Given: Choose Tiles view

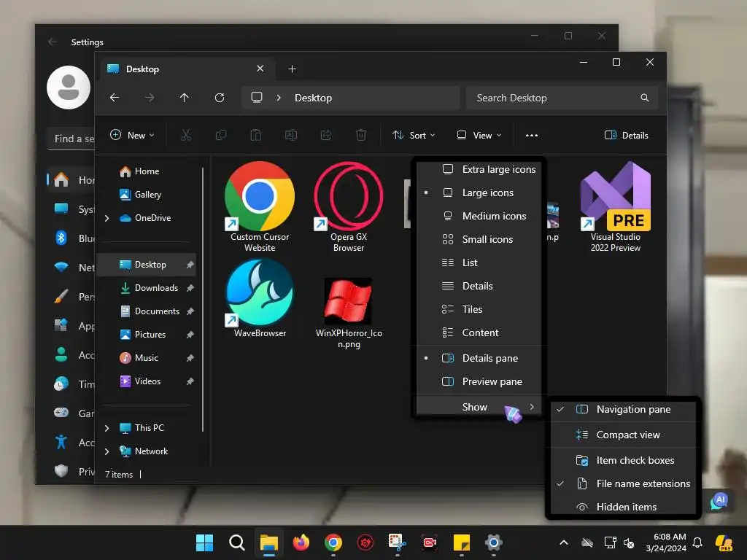Looking at the screenshot, I should (479, 309).
